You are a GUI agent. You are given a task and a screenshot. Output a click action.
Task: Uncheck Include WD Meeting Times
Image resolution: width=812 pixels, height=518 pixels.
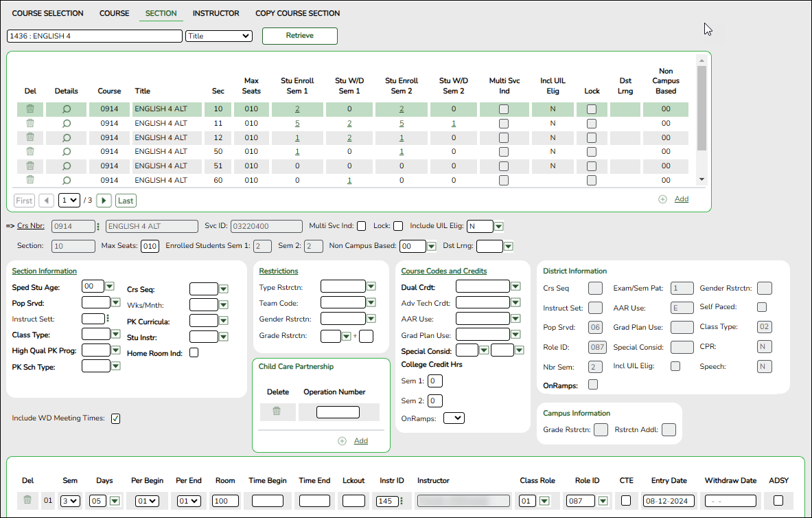(115, 418)
